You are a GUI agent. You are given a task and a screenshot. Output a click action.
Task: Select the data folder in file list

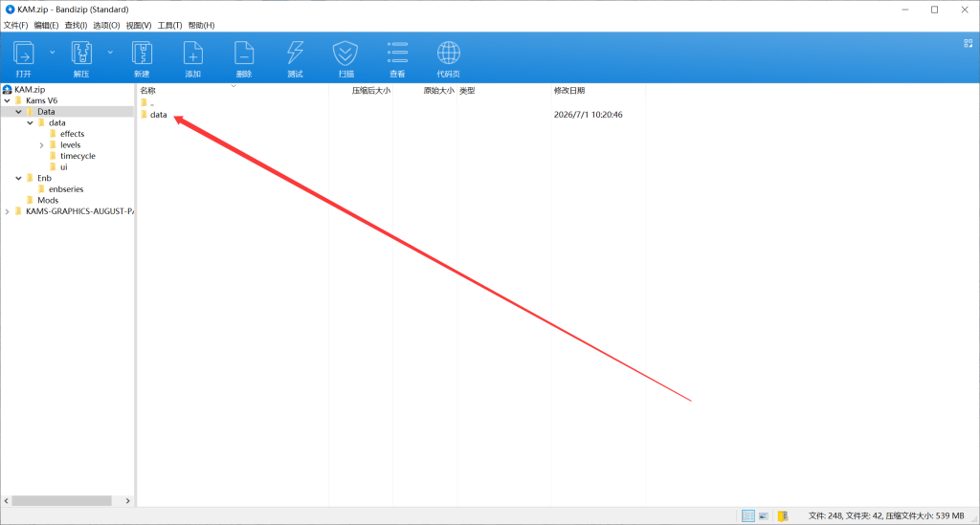pyautogui.click(x=158, y=115)
